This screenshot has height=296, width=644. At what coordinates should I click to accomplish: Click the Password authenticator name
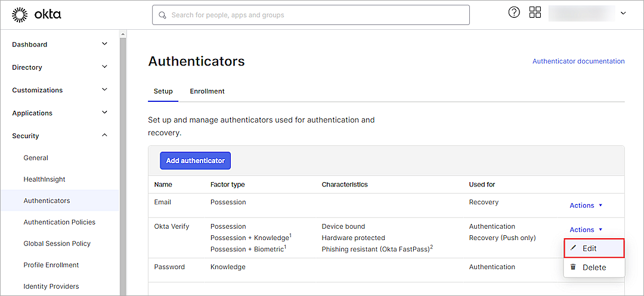click(169, 267)
